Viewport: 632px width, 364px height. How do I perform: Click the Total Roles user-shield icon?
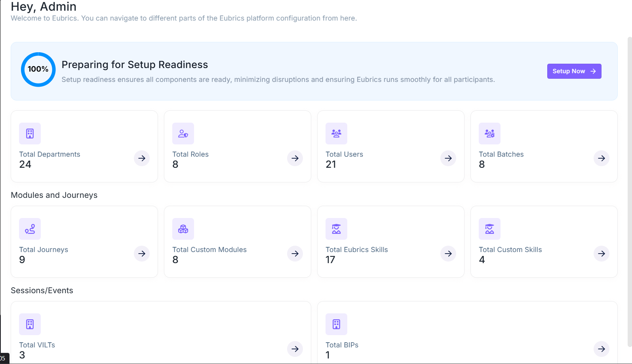point(183,134)
